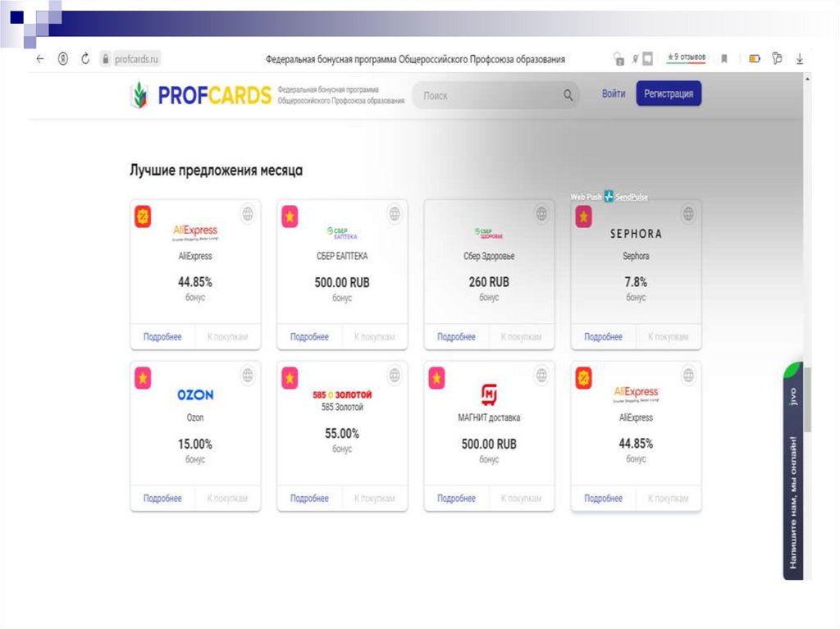Click the extensions icon next to the battery icon
This screenshot has height=629, width=840.
777,58
